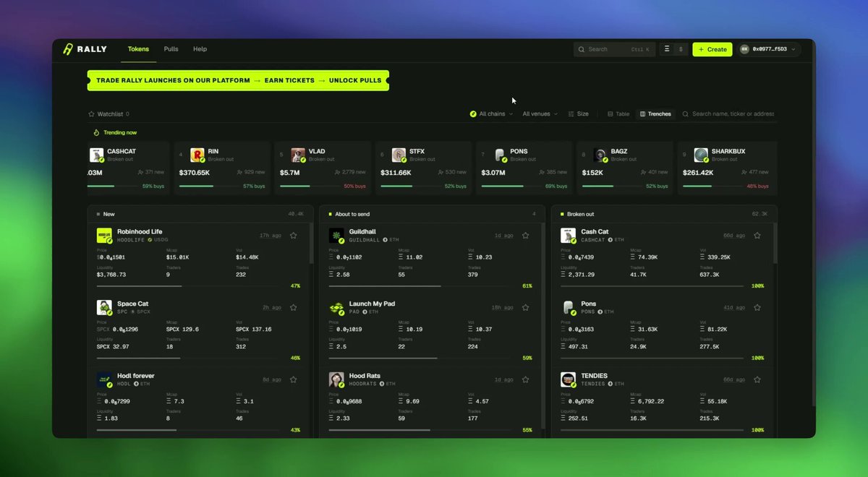Click the Create button
Screen dimensions: 868x477
[x=712, y=49]
